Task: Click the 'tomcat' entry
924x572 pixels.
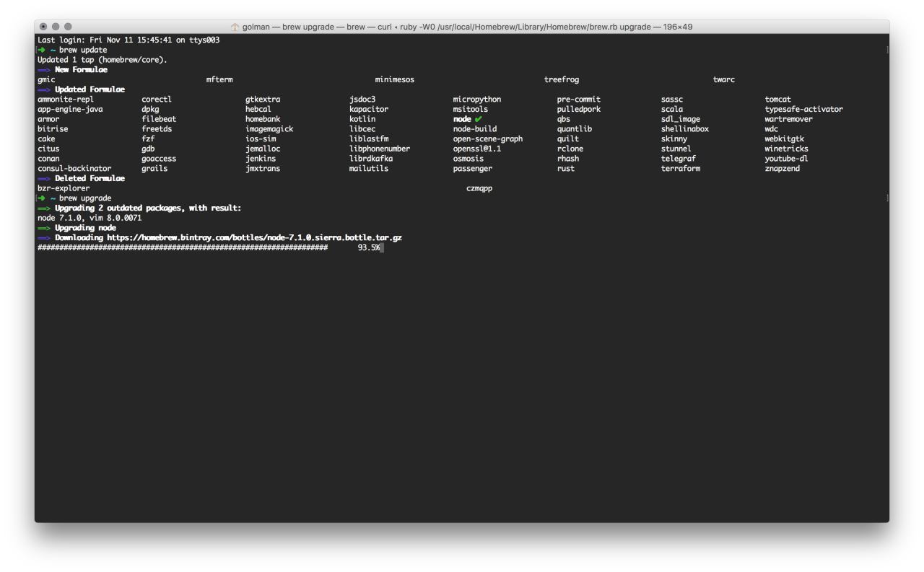Action: [778, 100]
